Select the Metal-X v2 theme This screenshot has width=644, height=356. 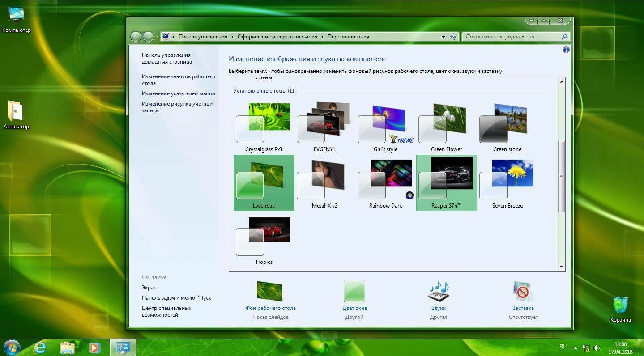[x=324, y=183]
